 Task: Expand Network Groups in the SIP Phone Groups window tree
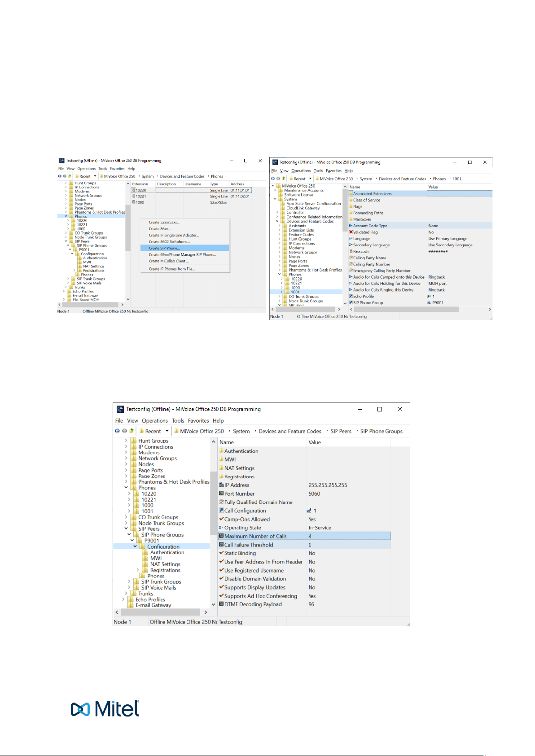126,459
